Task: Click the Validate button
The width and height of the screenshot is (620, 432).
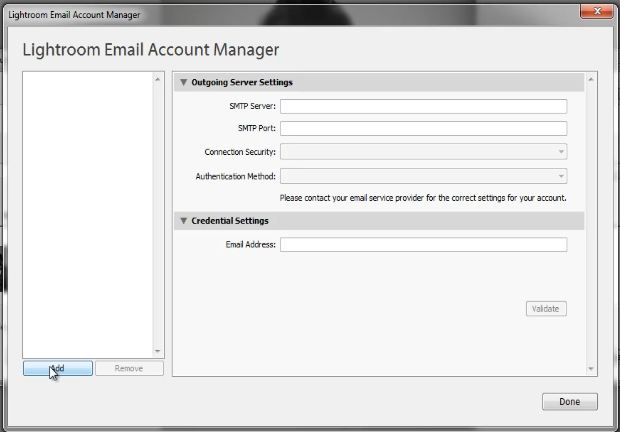Action: [546, 309]
